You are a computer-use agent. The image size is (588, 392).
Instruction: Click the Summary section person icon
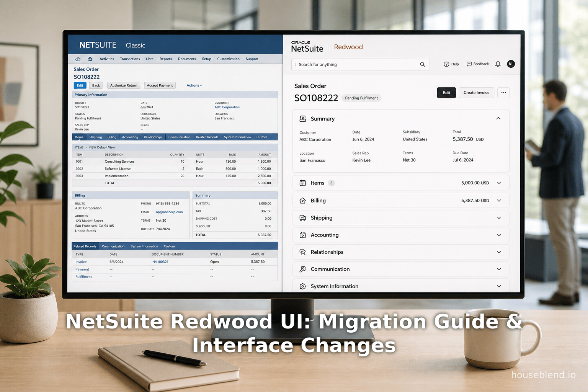[x=302, y=119]
